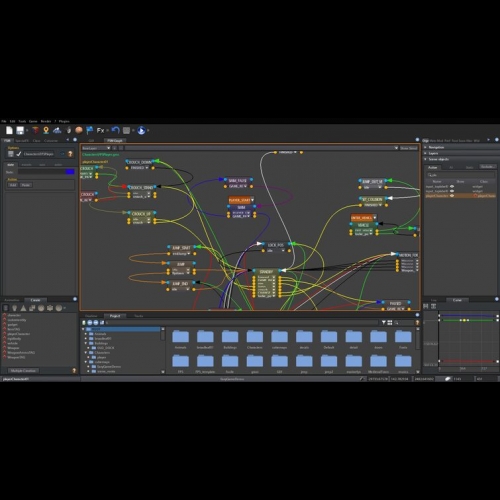Click the hand icon in the toolbar
Viewport: 500px width, 500px height.
click(69, 130)
